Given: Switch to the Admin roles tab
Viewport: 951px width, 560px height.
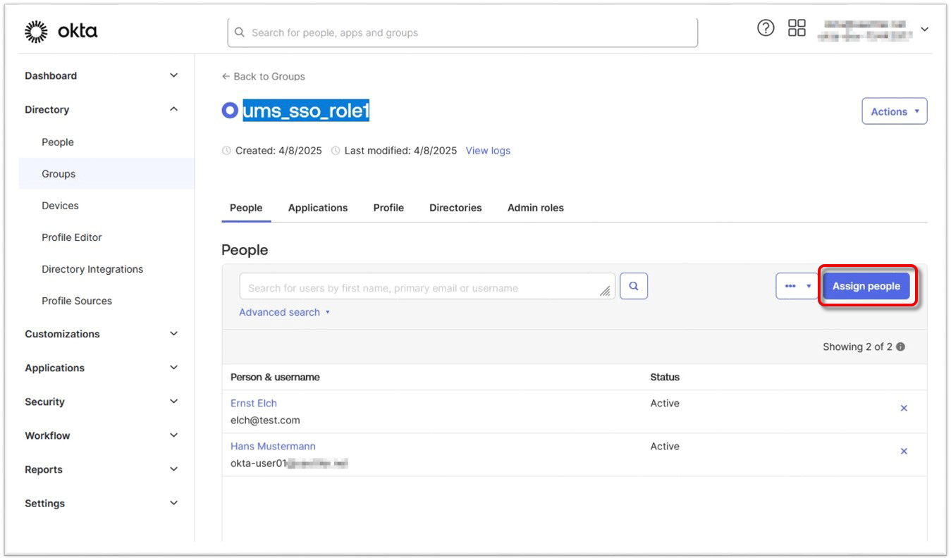Looking at the screenshot, I should [x=535, y=208].
